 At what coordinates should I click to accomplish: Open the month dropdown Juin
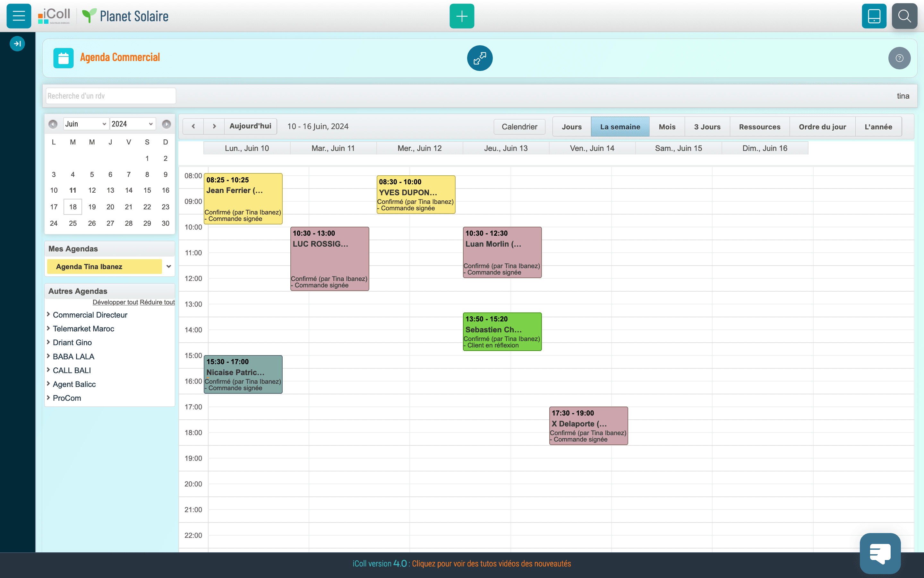click(x=86, y=124)
